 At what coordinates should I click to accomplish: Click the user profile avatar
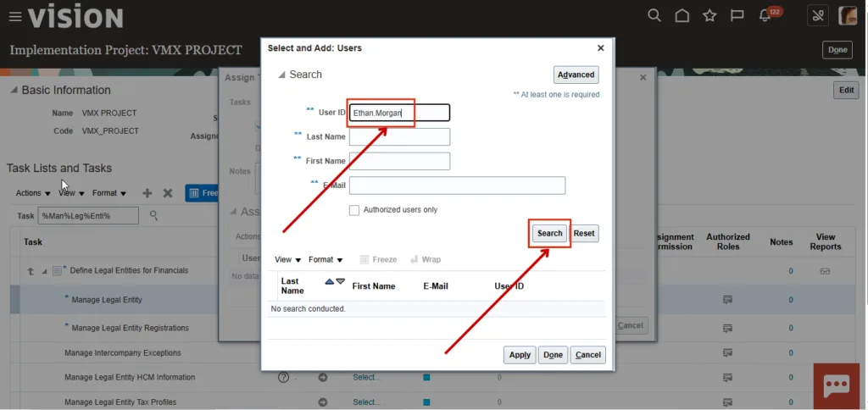[x=847, y=16]
